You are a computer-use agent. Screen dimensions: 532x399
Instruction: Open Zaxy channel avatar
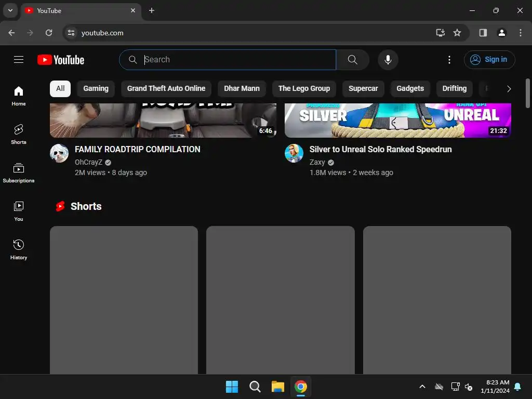click(294, 153)
